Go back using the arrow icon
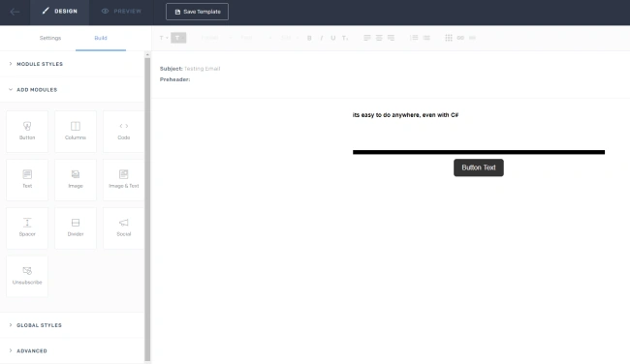This screenshot has width=630, height=364. (15, 12)
